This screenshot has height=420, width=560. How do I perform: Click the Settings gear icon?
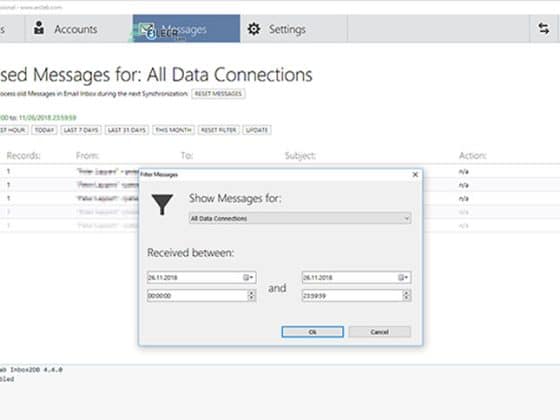pyautogui.click(x=254, y=29)
